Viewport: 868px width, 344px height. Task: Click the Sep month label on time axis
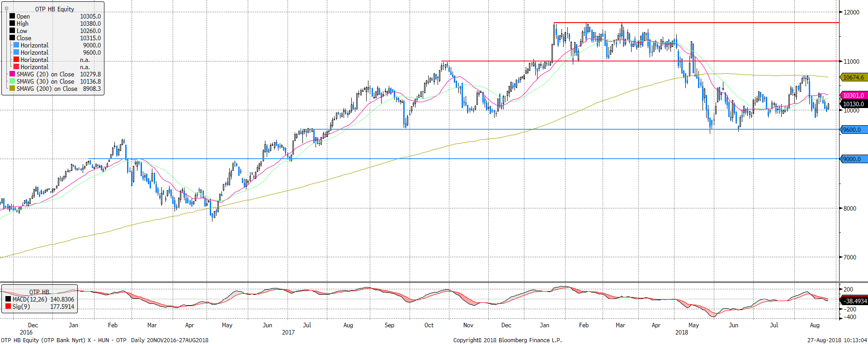point(389,325)
